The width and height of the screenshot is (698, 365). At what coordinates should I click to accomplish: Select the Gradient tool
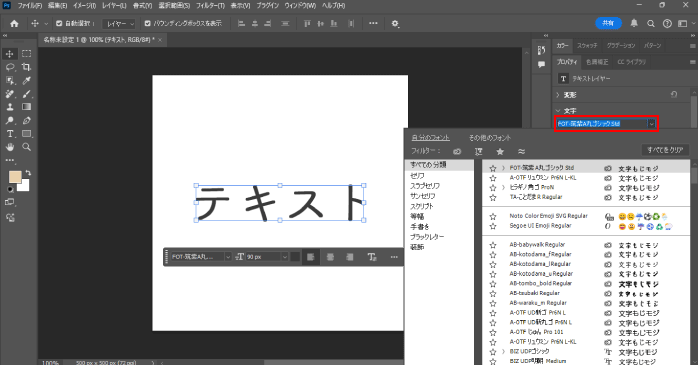point(27,107)
